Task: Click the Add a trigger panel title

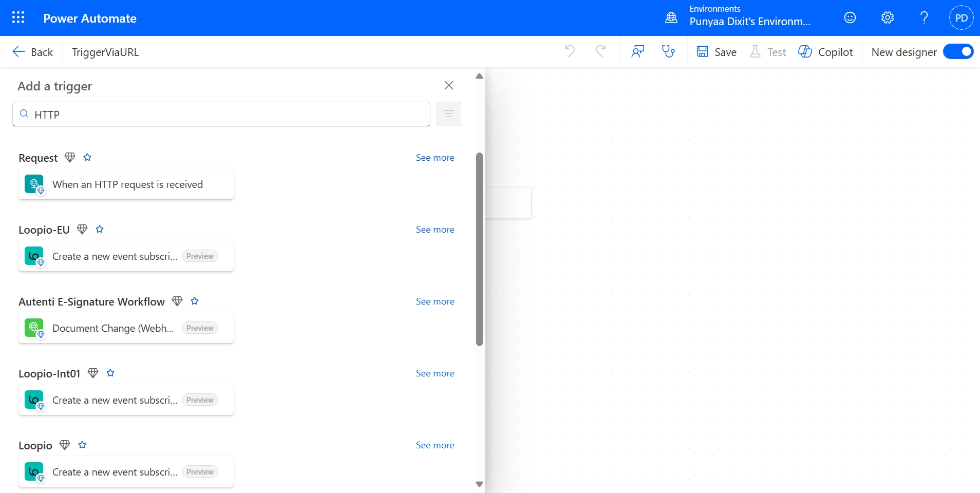Action: click(x=55, y=86)
